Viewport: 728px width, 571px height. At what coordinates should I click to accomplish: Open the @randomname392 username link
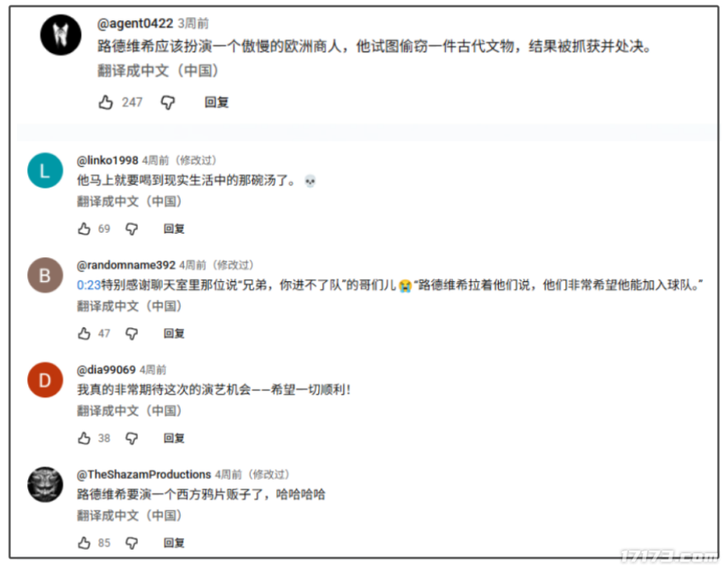point(126,265)
